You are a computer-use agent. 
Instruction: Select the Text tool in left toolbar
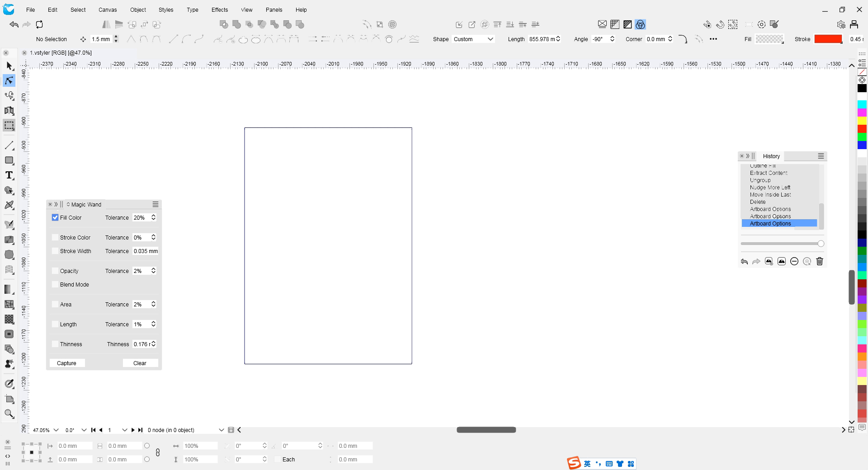click(9, 175)
